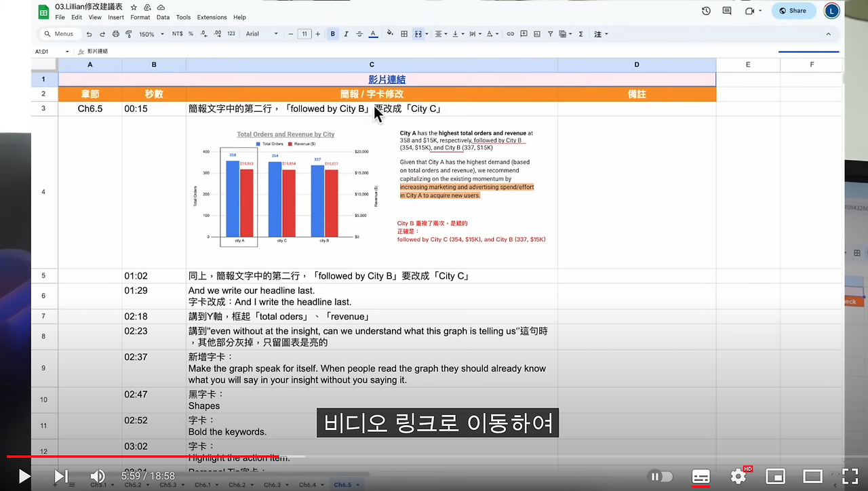
Task: Toggle bold formatting
Action: (332, 34)
